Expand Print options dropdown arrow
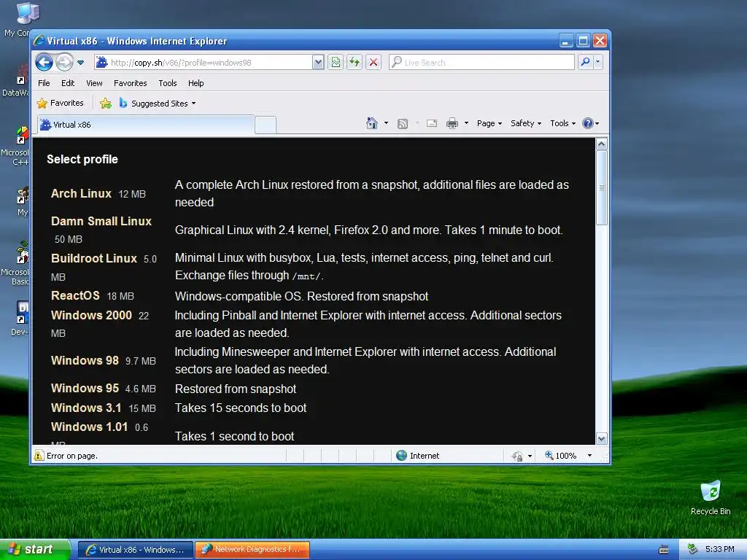The width and height of the screenshot is (747, 560). point(466,123)
